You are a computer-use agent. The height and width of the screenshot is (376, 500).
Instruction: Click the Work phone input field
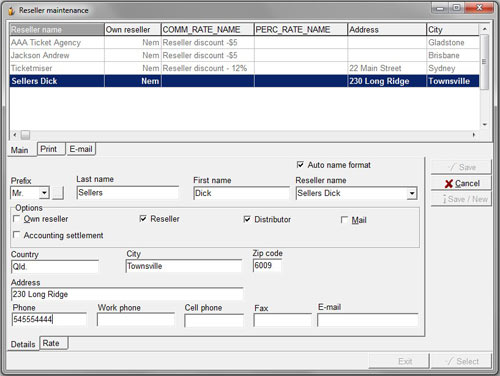[136, 319]
